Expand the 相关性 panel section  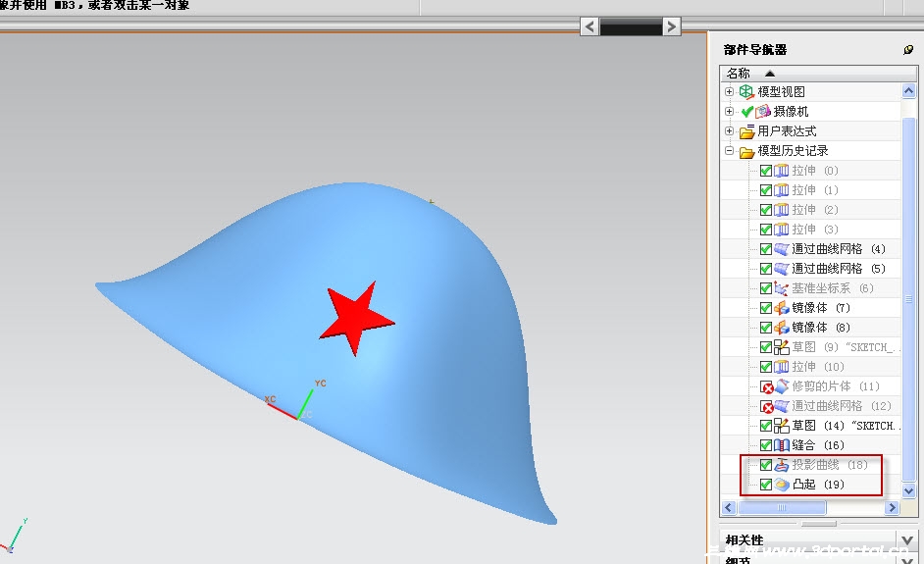click(906, 539)
